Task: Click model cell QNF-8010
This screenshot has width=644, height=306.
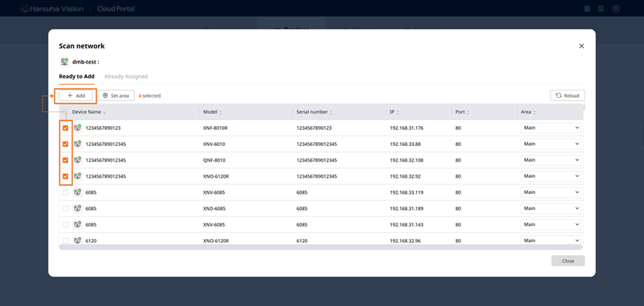Action: [x=214, y=160]
